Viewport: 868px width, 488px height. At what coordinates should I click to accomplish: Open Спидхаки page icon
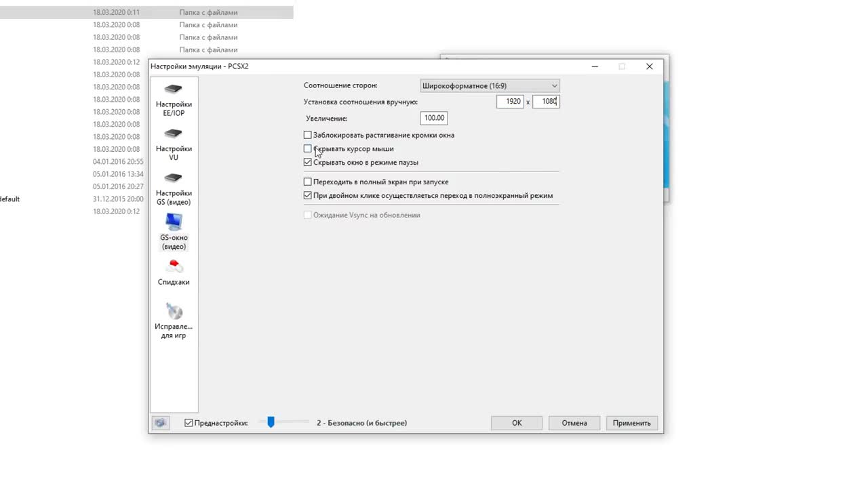174,266
